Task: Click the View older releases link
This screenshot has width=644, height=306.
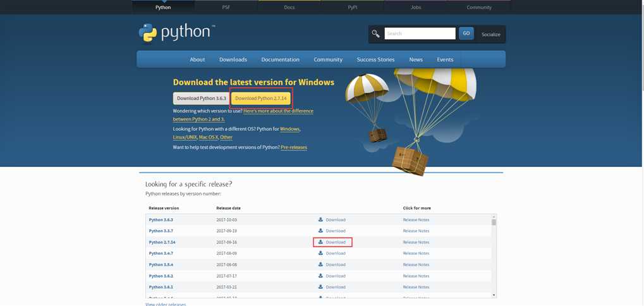Action: pos(166,304)
